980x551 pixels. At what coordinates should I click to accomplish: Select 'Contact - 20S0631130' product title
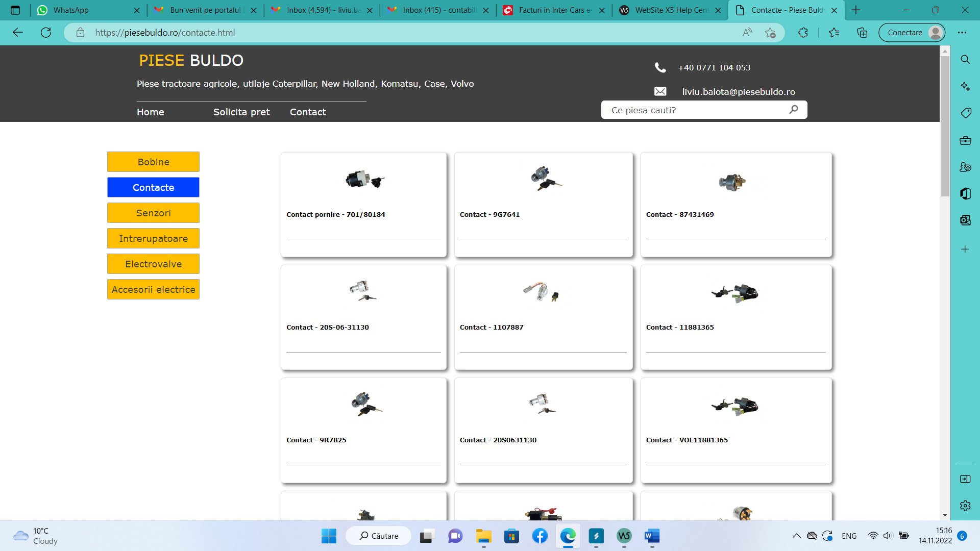tap(498, 440)
